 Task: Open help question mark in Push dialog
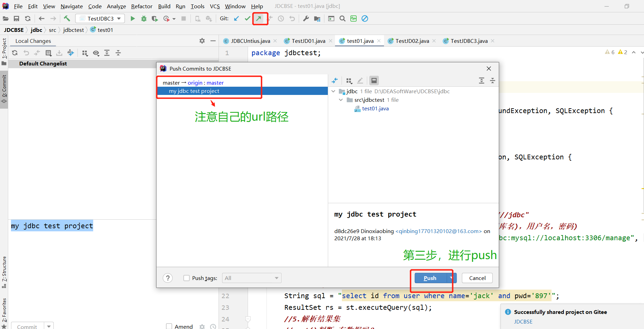tap(168, 278)
